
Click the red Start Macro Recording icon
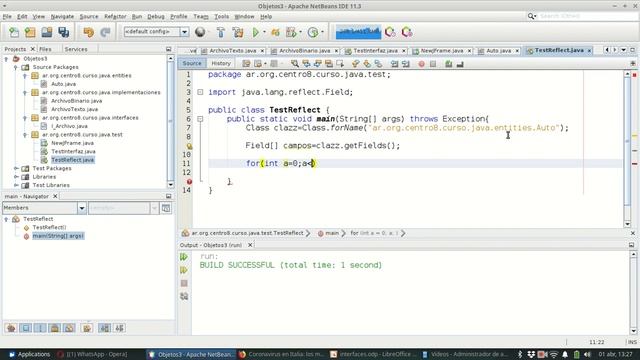coord(421,64)
